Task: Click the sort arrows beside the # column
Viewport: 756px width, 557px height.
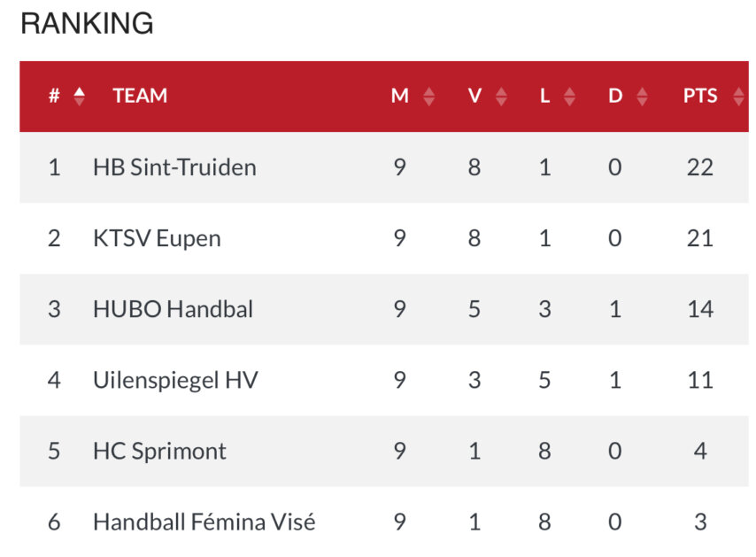Action: 80,97
